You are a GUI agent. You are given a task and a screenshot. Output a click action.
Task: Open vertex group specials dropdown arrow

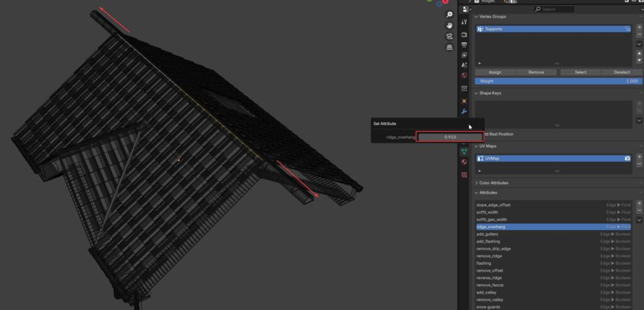click(x=639, y=43)
